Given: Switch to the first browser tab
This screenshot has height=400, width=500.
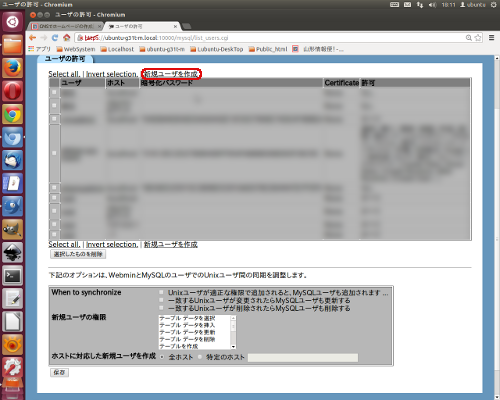Looking at the screenshot, I should 65,26.
